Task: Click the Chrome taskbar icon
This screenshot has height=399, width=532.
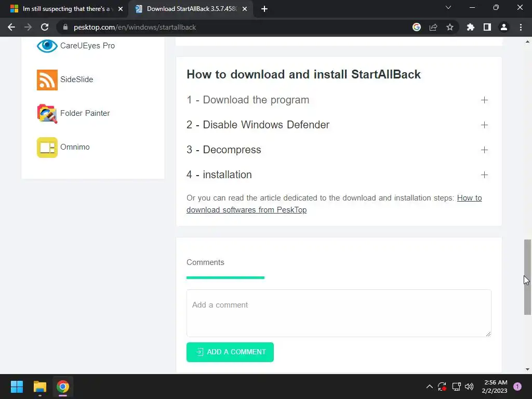Action: click(x=63, y=387)
